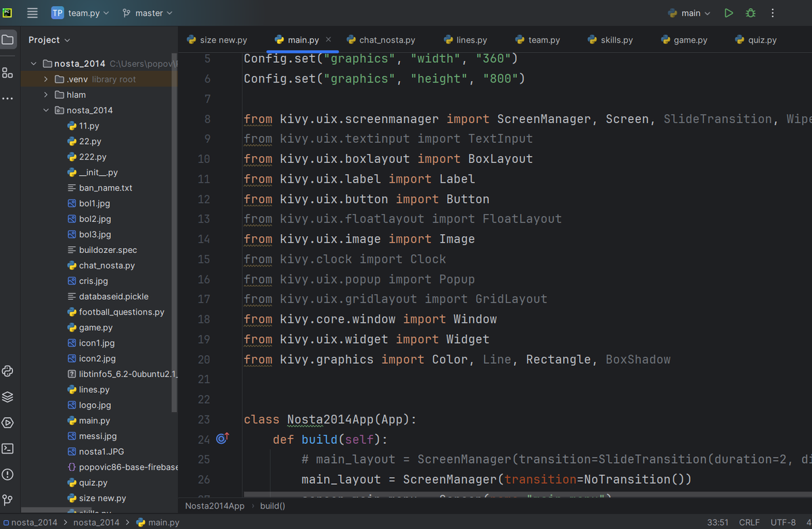The image size is (812, 529).
Task: Switch to the skills.py tab
Action: point(610,40)
